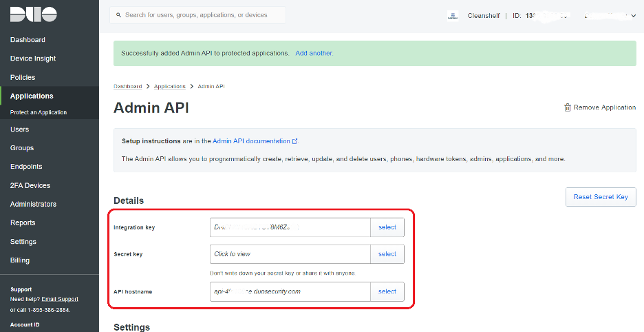
Task: Open Protect an Application submenu item
Action: 39,112
